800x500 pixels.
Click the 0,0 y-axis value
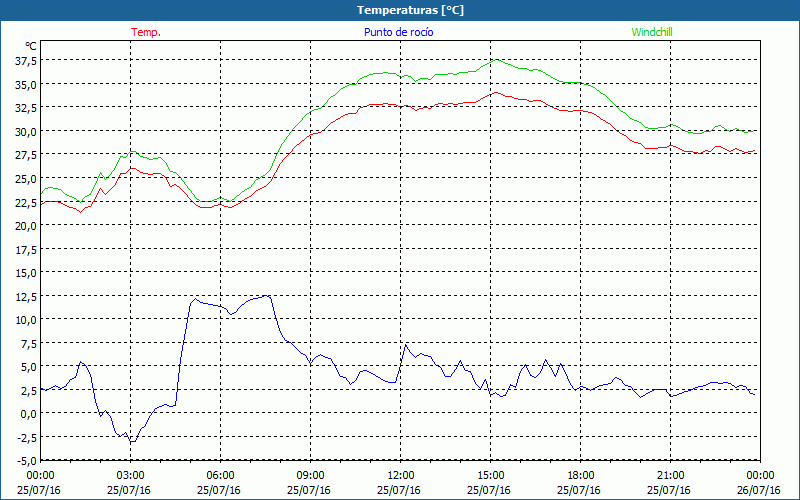tap(29, 414)
